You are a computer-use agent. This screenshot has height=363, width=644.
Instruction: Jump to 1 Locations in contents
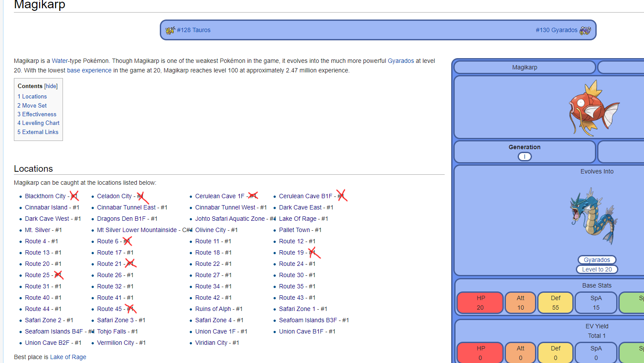32,97
